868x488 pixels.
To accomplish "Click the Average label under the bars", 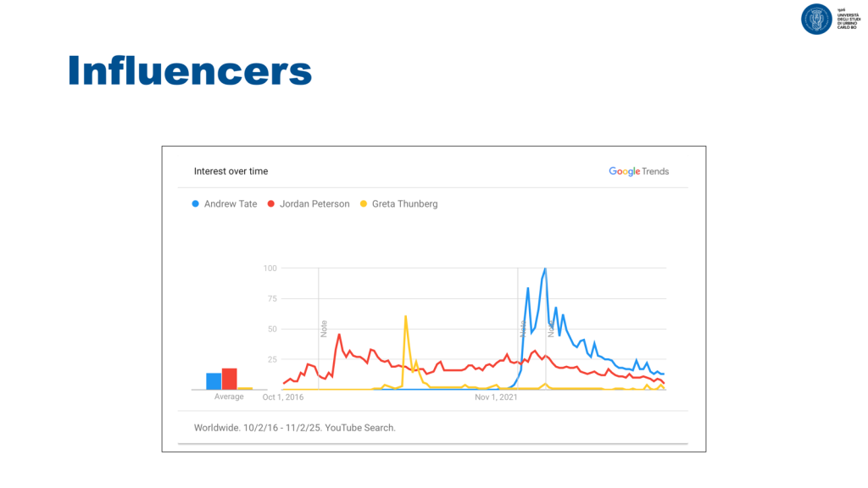I will click(x=229, y=397).
